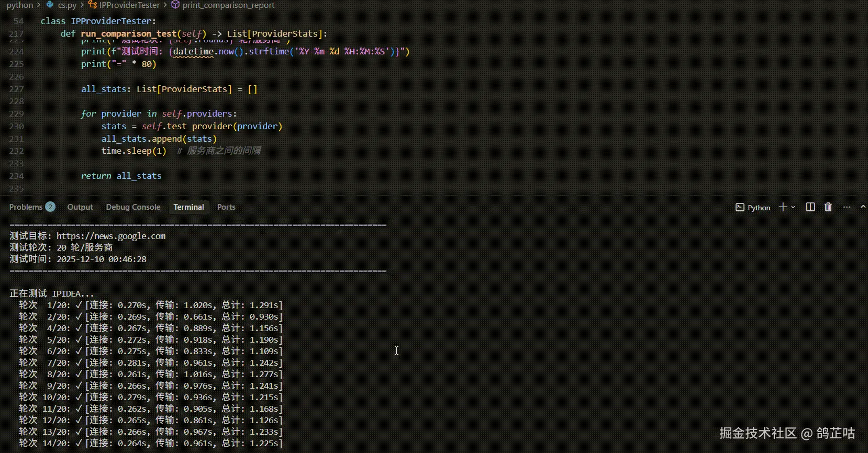The height and width of the screenshot is (453, 868).
Task: Click line number 227 in the gutter
Action: [16, 89]
